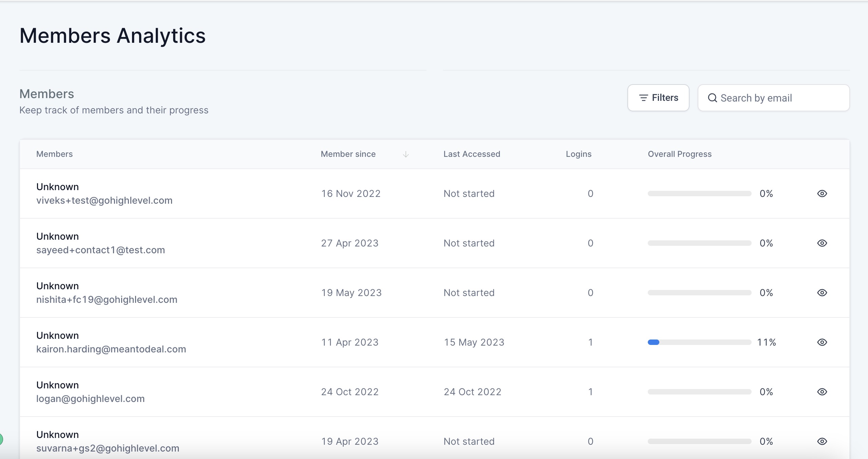Screen dimensions: 868x459
Task: Sort by Member since arrow
Action: (405, 154)
